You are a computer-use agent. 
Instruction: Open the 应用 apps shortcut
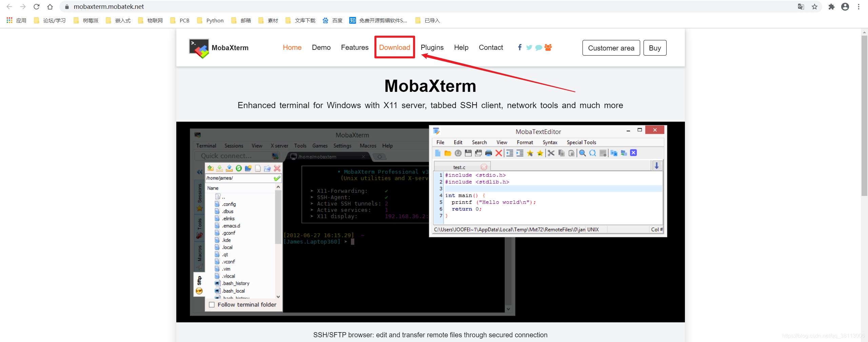[x=16, y=20]
